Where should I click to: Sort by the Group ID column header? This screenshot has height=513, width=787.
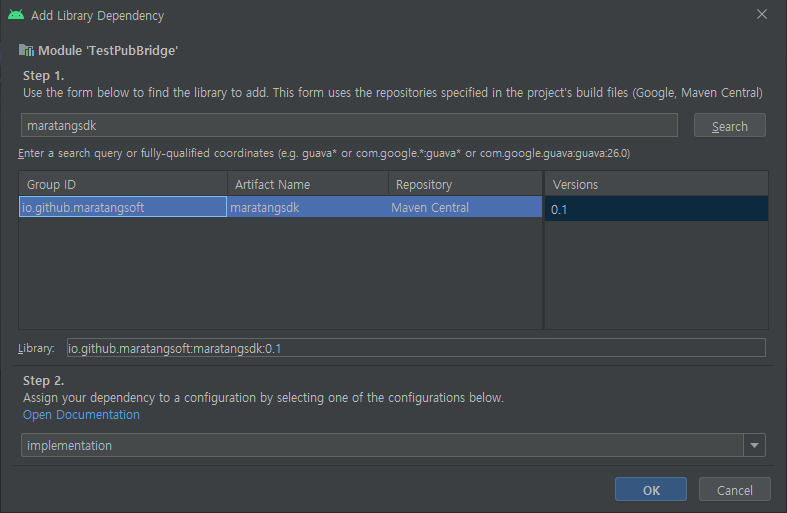tap(123, 184)
